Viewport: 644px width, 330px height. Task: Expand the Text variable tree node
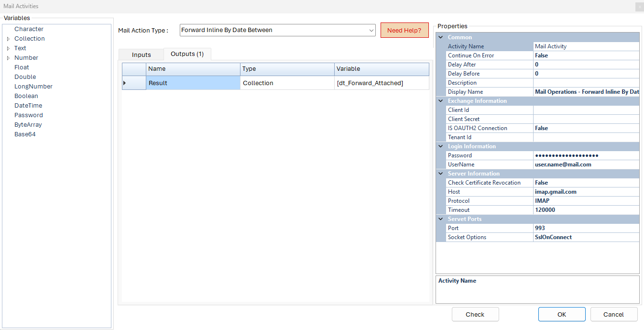(8, 48)
